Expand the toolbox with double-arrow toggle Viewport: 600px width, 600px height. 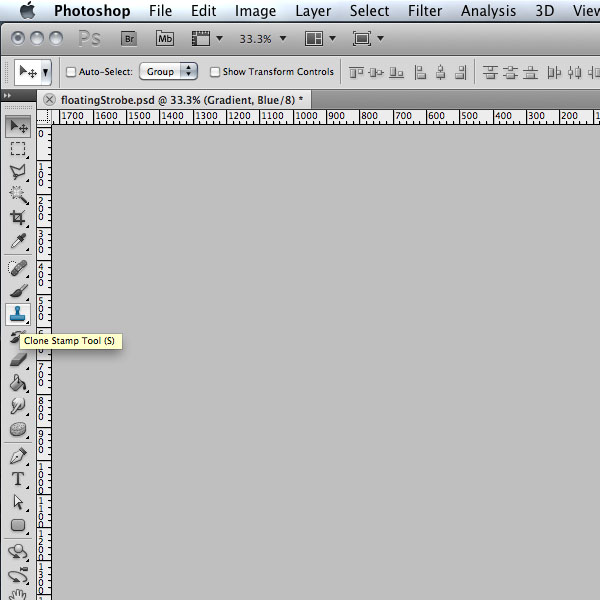tap(7, 95)
